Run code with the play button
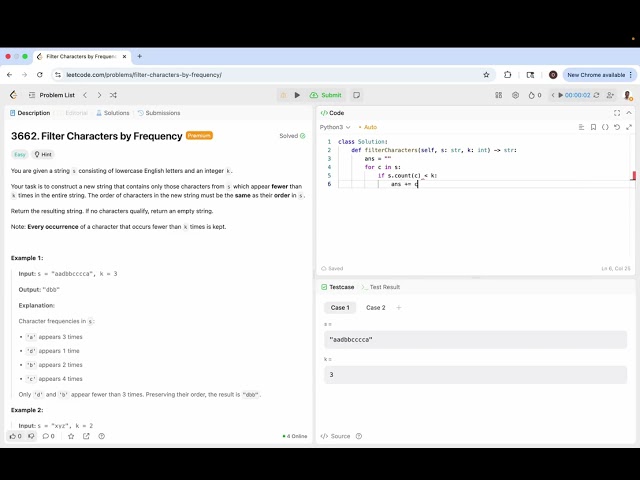This screenshot has height=480, width=640. pyautogui.click(x=297, y=95)
